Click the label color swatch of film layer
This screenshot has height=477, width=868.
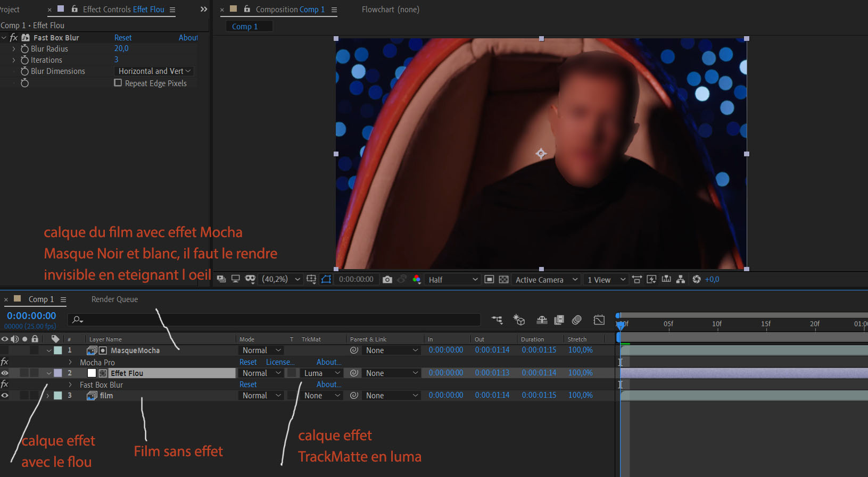coord(58,396)
